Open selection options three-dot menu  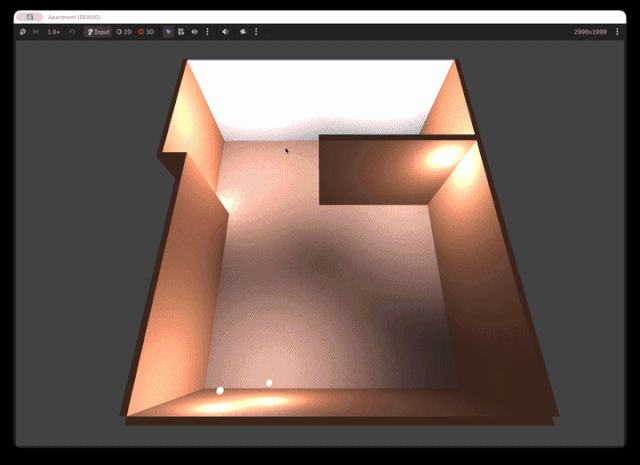(207, 32)
